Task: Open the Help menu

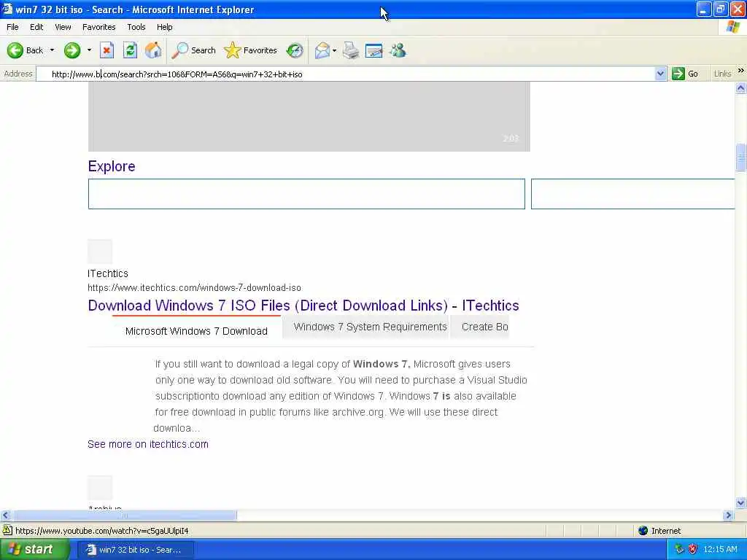Action: coord(164,27)
